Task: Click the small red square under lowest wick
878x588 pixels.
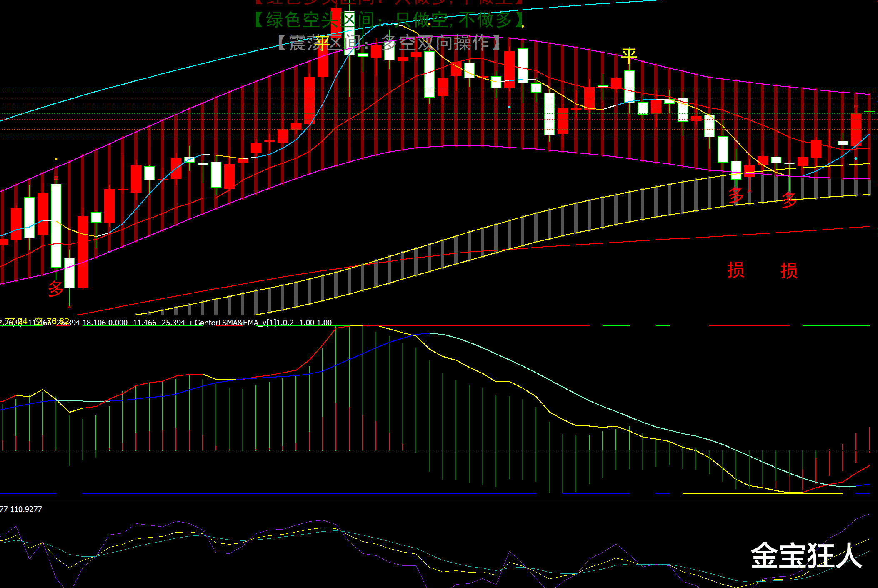Action: (x=69, y=307)
